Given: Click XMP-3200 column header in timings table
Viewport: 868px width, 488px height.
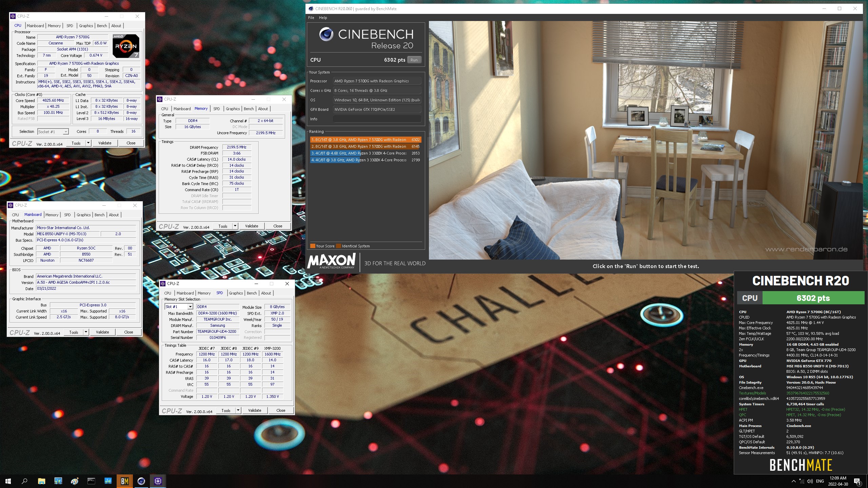Looking at the screenshot, I should (272, 348).
